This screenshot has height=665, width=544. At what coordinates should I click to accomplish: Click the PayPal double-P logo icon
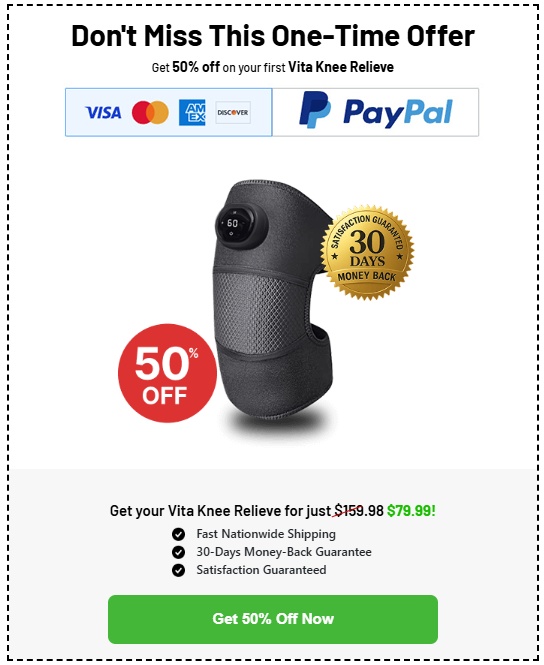pyautogui.click(x=315, y=109)
